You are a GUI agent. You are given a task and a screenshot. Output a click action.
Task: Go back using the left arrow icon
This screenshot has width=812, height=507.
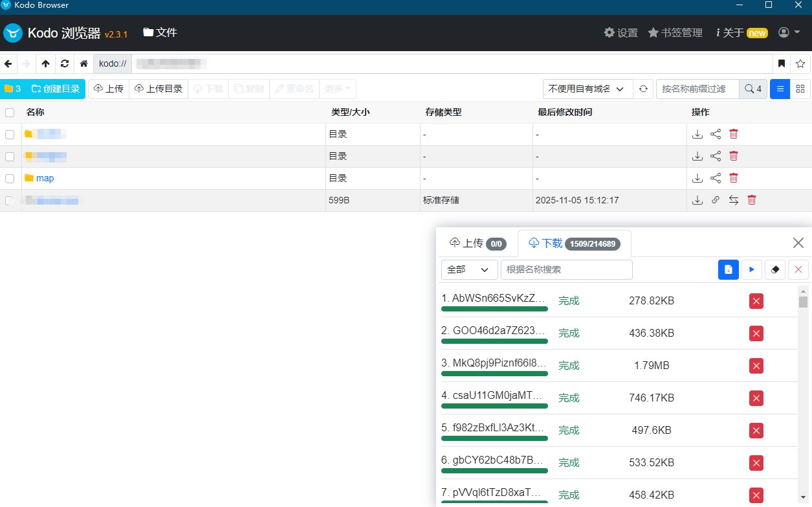[x=8, y=63]
